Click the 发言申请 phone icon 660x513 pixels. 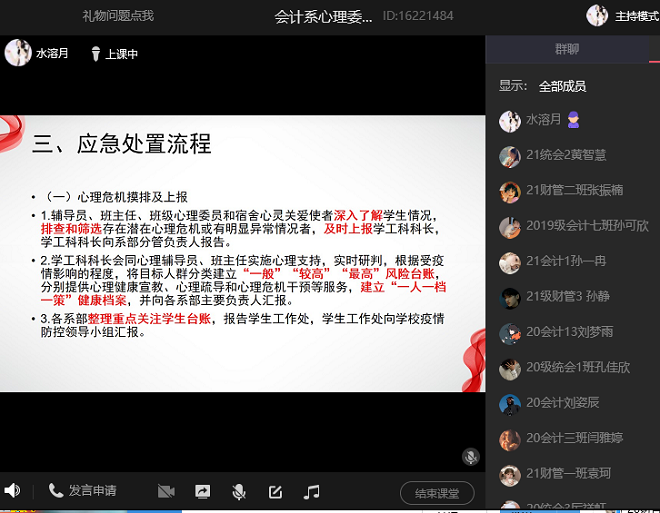coord(56,491)
